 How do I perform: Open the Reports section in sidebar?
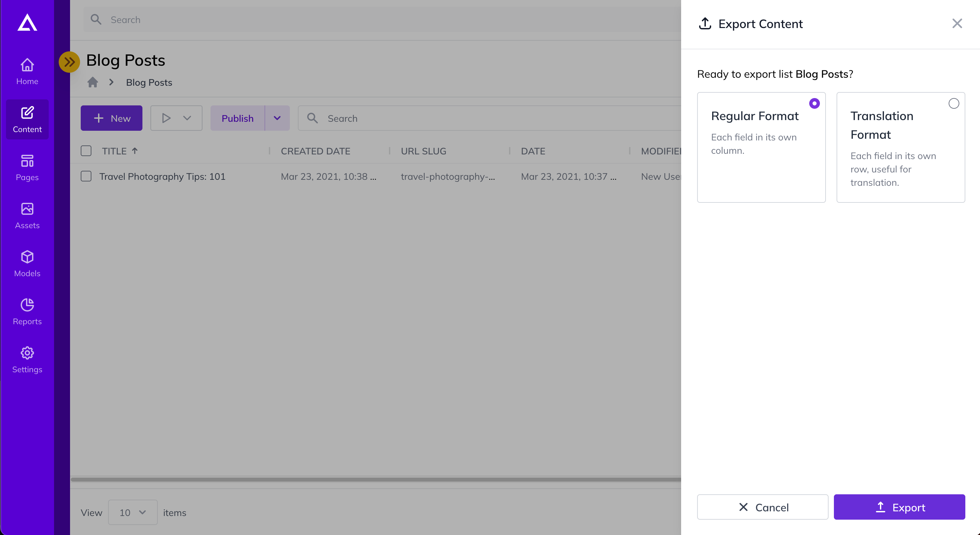(27, 311)
